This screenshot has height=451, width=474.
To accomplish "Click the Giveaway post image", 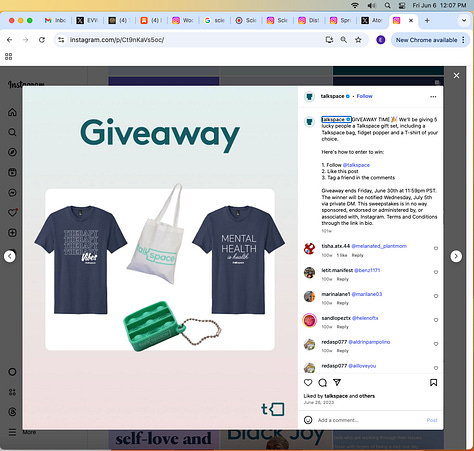I will tap(160, 258).
